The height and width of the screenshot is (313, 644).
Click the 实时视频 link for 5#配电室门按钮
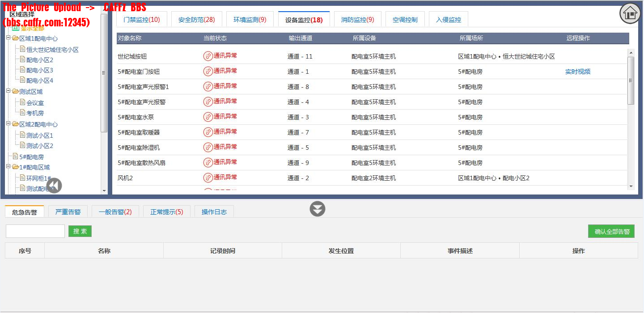tap(578, 72)
